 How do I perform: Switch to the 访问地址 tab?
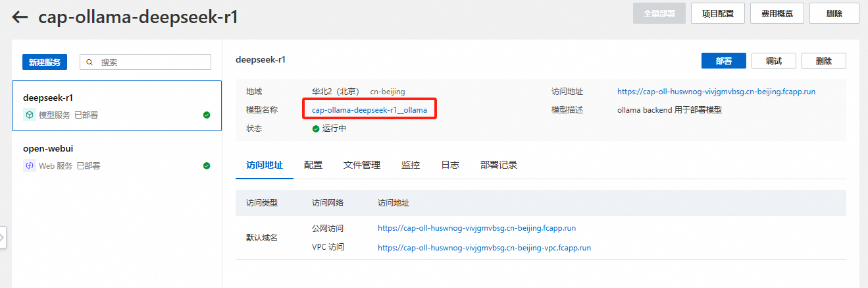[x=265, y=165]
